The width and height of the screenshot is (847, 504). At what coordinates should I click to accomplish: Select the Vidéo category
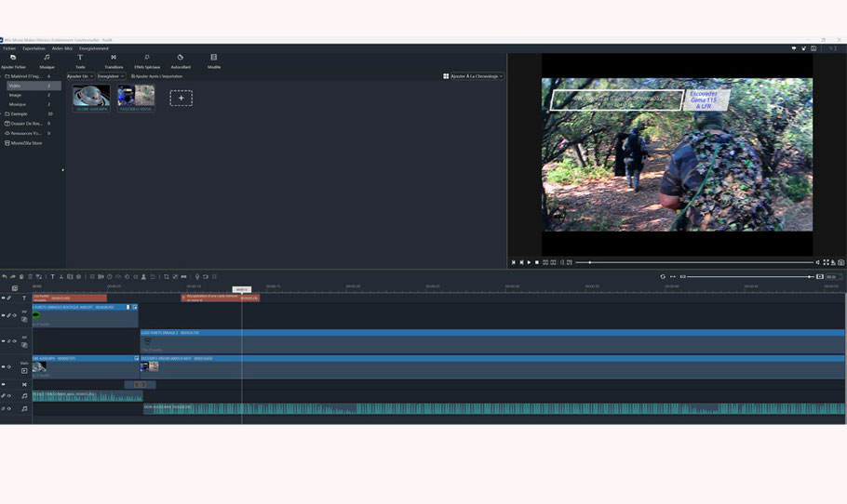[x=34, y=86]
